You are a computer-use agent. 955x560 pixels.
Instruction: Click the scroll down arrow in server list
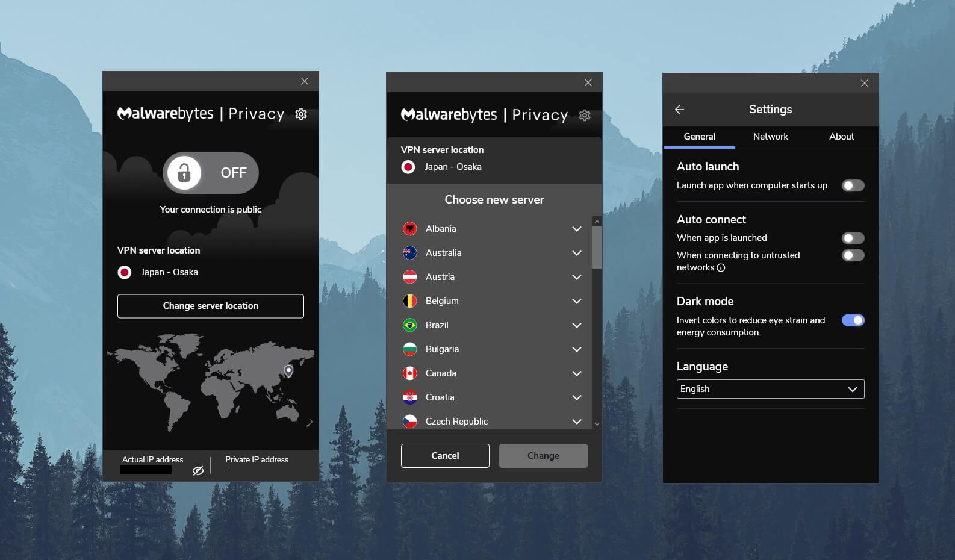(x=597, y=424)
